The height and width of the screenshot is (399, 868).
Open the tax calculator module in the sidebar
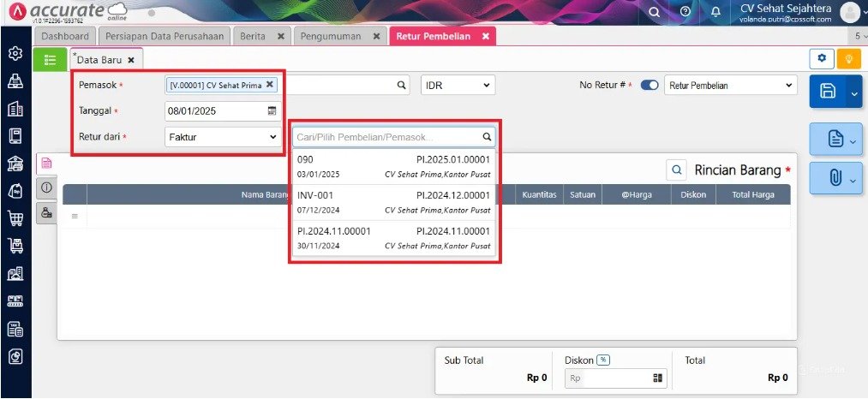15,330
